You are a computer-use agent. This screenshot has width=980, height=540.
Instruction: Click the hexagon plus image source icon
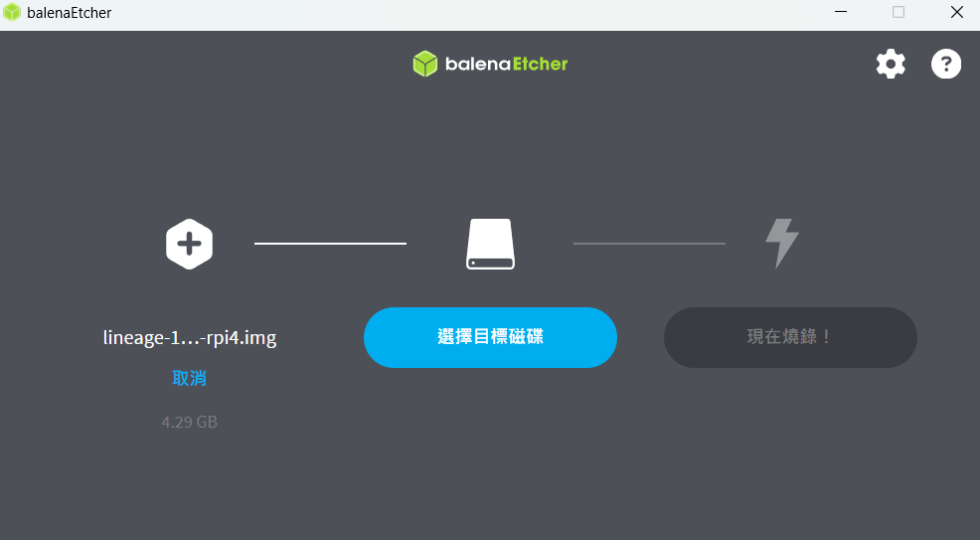[x=190, y=244]
